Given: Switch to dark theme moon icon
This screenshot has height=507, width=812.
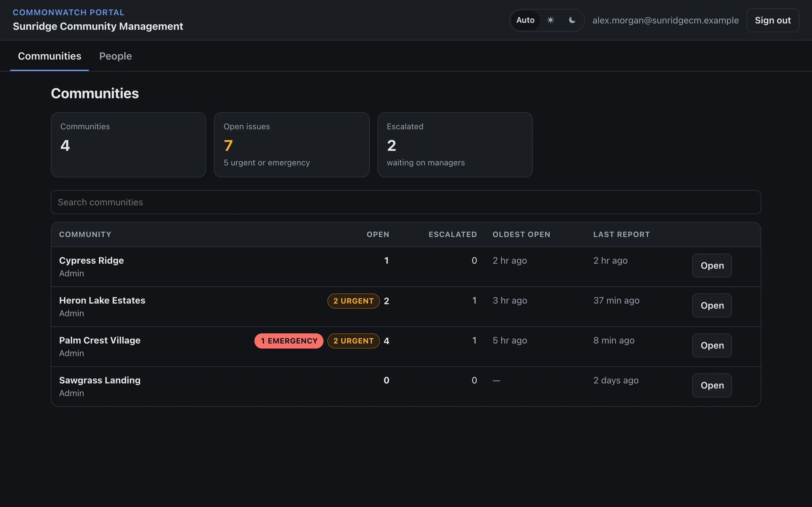Looking at the screenshot, I should point(572,20).
